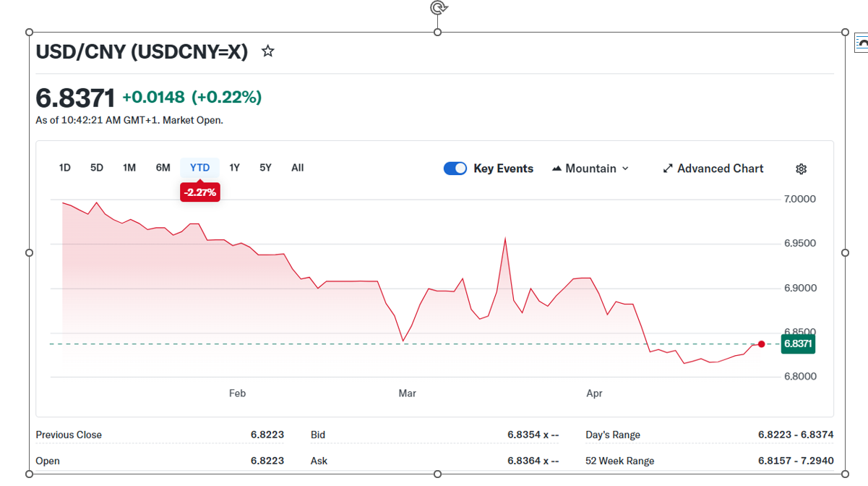Toggle the Key Events switch

coord(455,169)
